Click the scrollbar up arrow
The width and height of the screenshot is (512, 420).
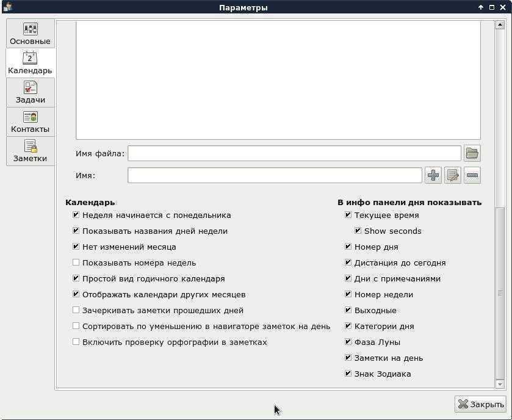[500, 25]
